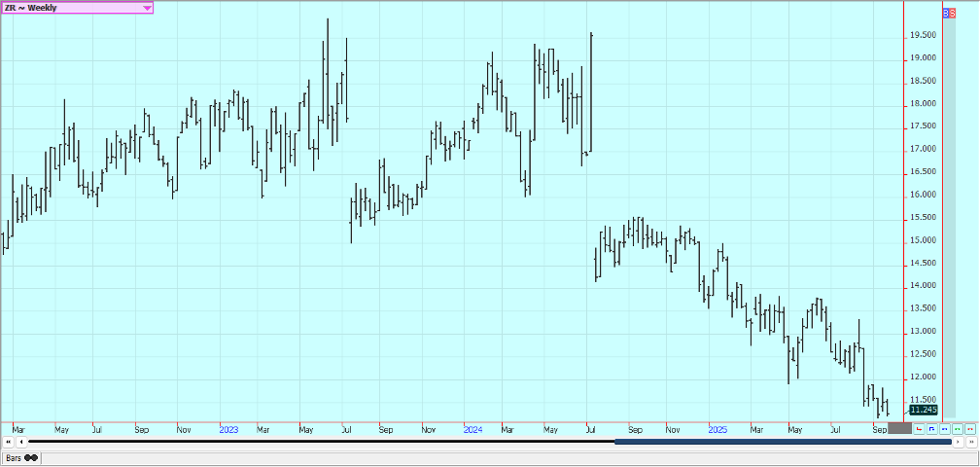Click the blue step-shaped icon below the chart
Screen dimensions: 980x467
click(931, 428)
